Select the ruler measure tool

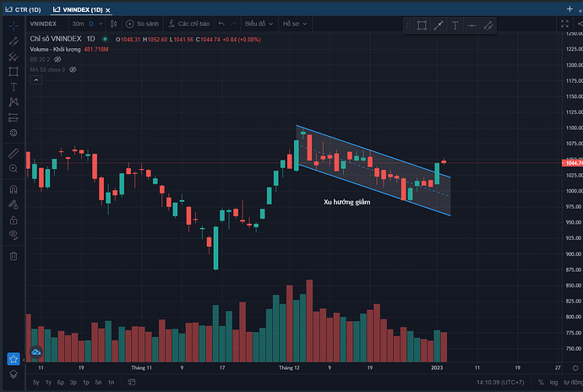pyautogui.click(x=14, y=154)
